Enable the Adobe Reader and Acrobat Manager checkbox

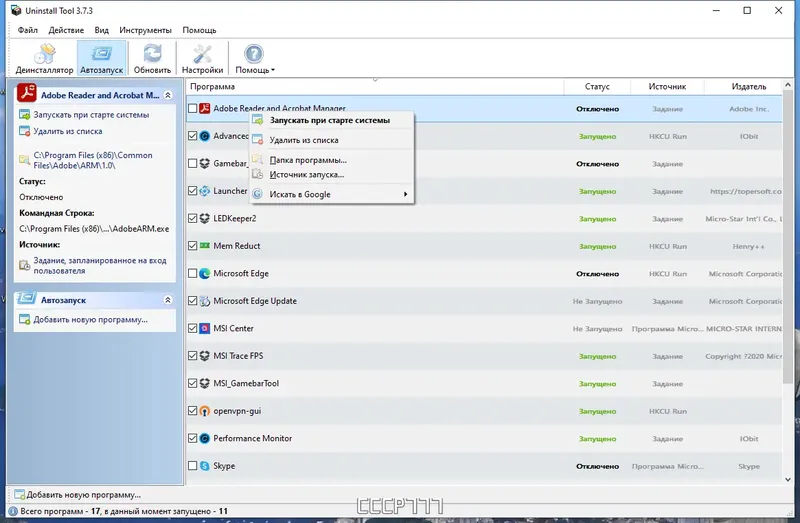click(192, 109)
